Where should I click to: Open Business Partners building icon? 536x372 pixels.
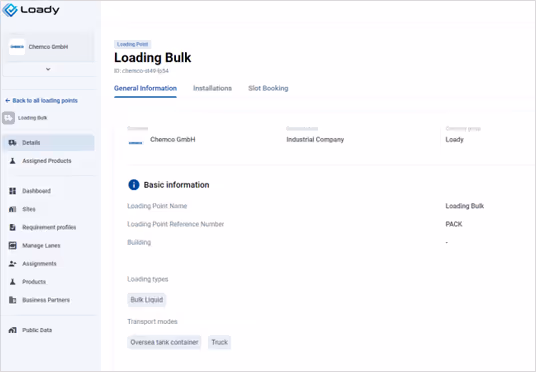click(x=12, y=300)
